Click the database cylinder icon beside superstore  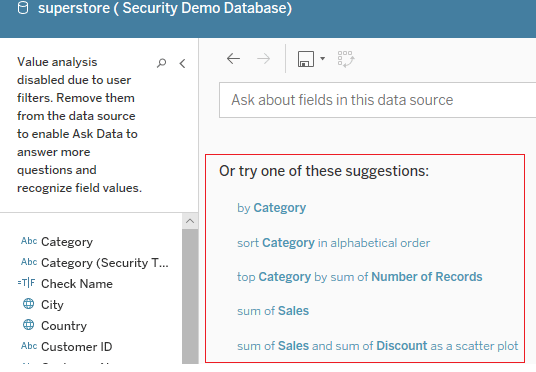(x=23, y=8)
